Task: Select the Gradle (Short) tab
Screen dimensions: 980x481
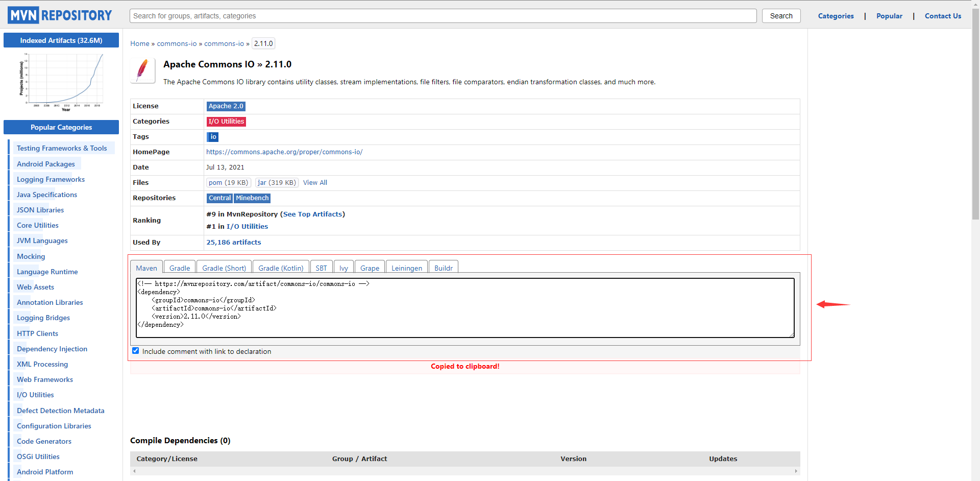Action: 224,268
